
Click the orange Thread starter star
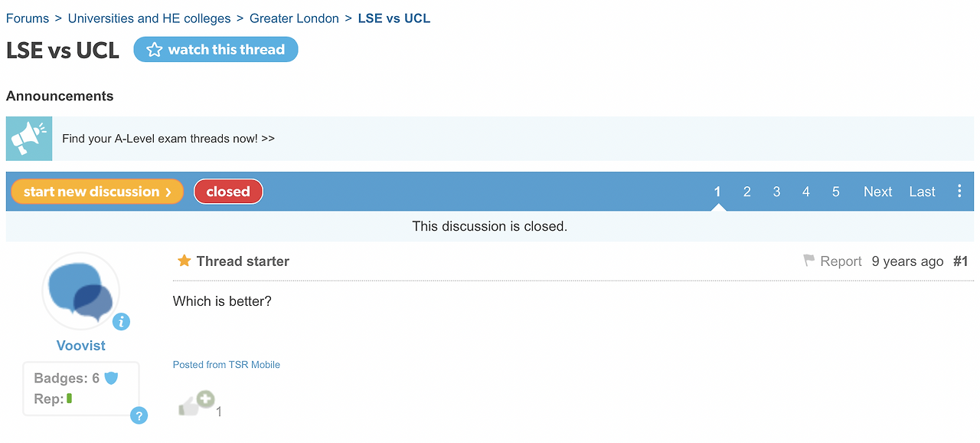click(x=184, y=261)
